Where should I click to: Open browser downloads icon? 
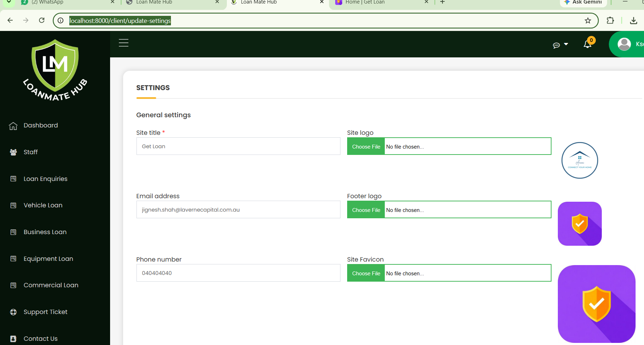coord(633,20)
